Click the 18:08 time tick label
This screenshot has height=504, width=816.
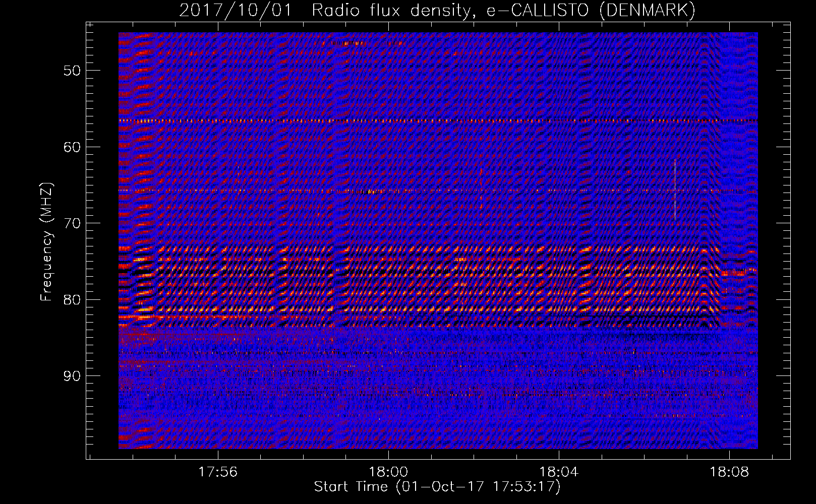[729, 472]
